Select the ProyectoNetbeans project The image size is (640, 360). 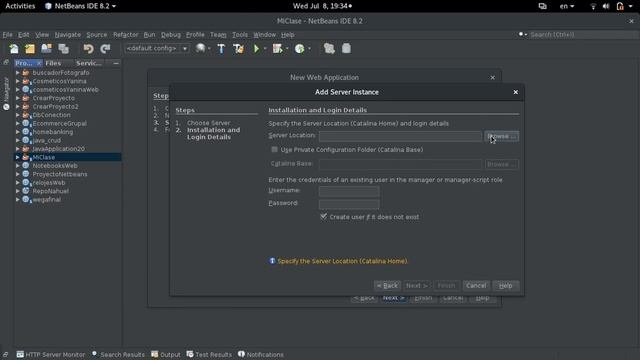click(60, 174)
